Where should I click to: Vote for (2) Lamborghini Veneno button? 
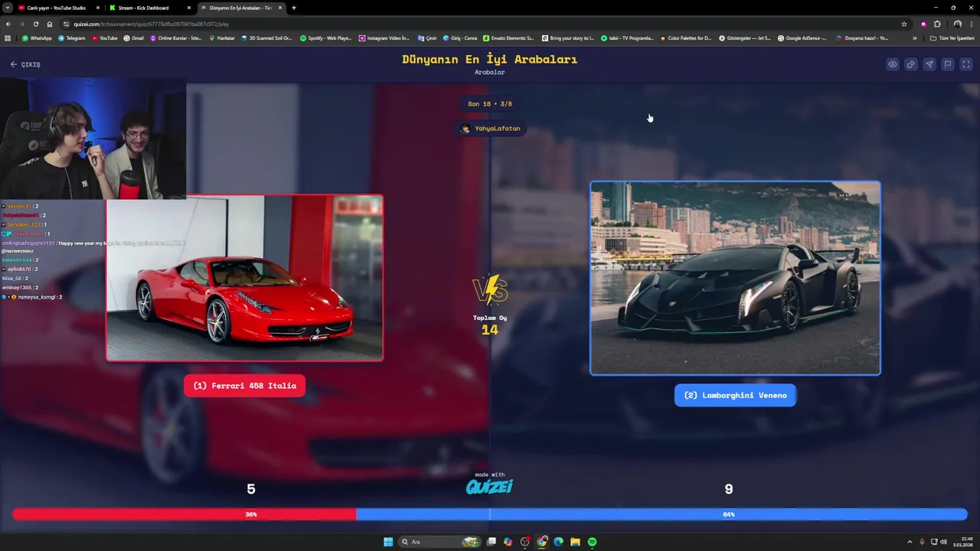735,395
